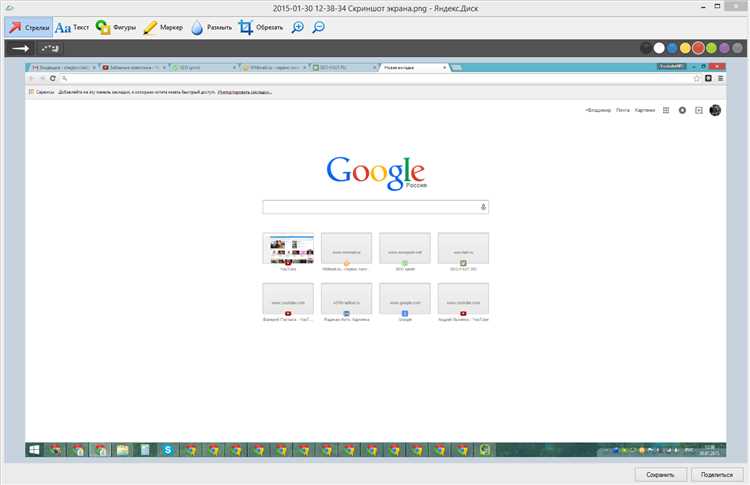This screenshot has width=750, height=485.
Task: Click the Google search box in the screenshot
Action: (375, 207)
